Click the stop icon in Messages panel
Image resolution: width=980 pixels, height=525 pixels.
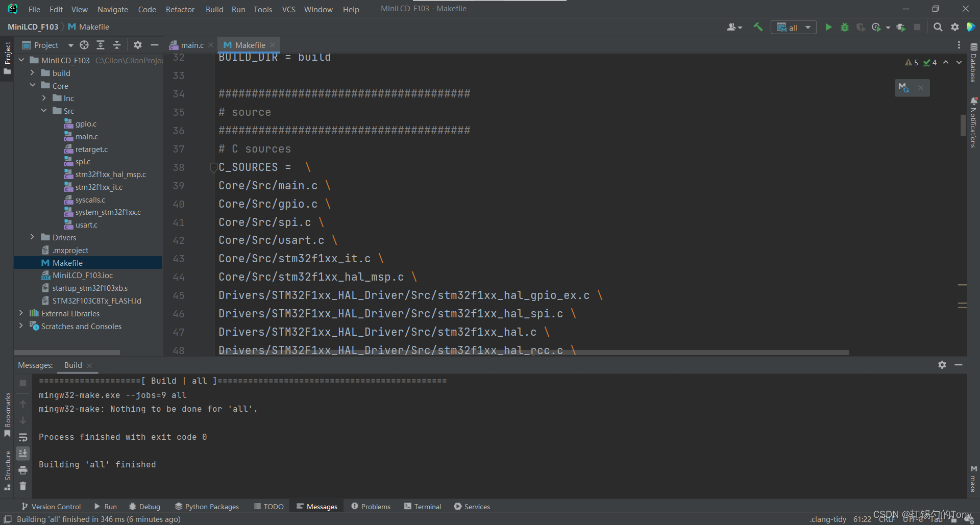pyautogui.click(x=23, y=383)
